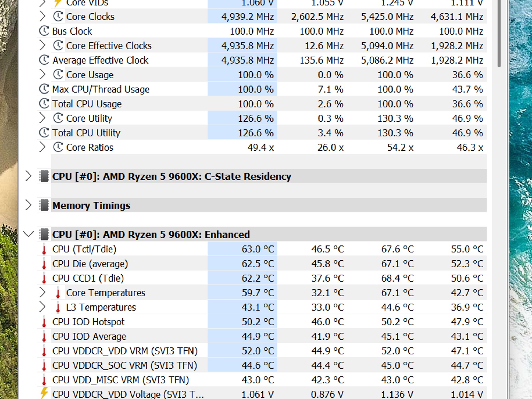This screenshot has width=532, height=399.
Task: Expand the Core Temperatures subgroup
Action: (x=42, y=292)
